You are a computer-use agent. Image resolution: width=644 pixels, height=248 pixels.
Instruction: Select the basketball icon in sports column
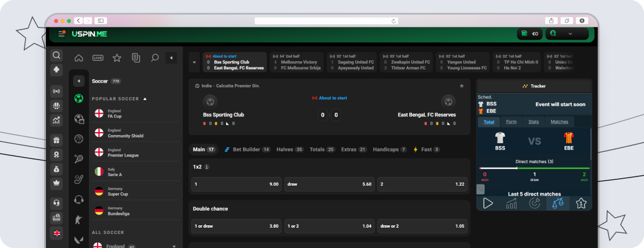tap(79, 139)
